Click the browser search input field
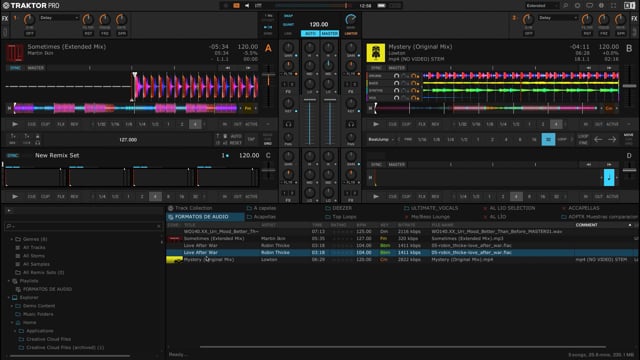The height and width of the screenshot is (360, 640). click(84, 226)
